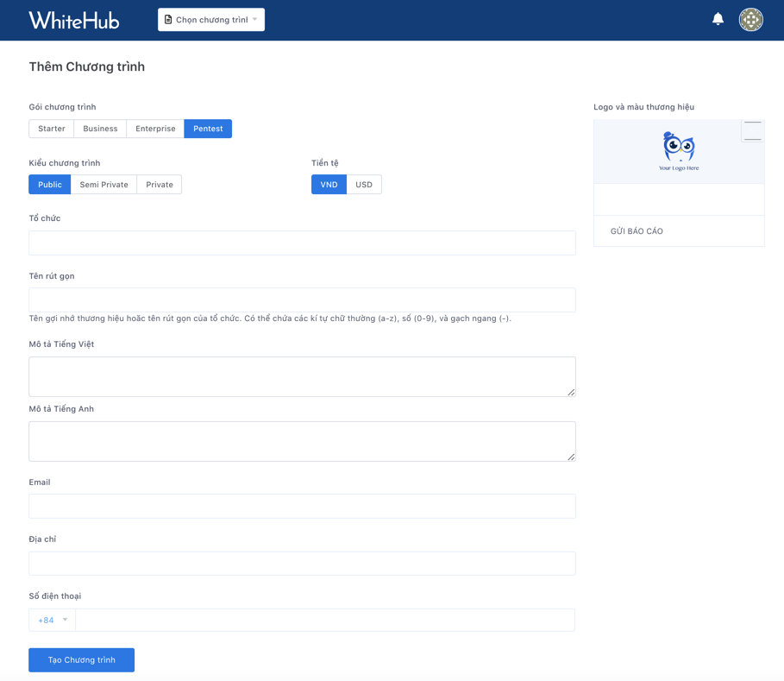Click the document icon beside Chọn chương trình

coord(169,19)
